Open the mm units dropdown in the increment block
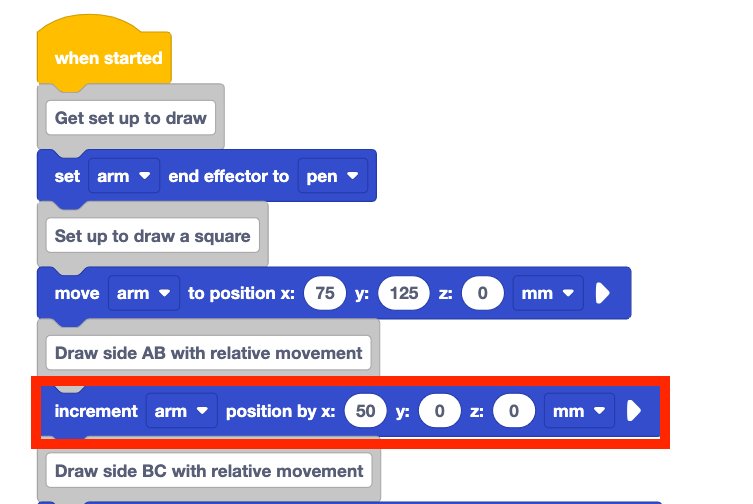 (578, 411)
